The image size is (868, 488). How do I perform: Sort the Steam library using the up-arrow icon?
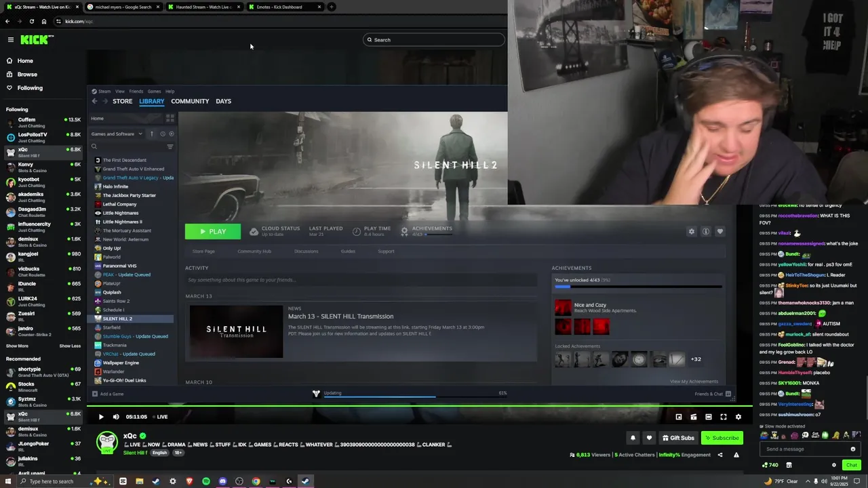pyautogui.click(x=152, y=134)
